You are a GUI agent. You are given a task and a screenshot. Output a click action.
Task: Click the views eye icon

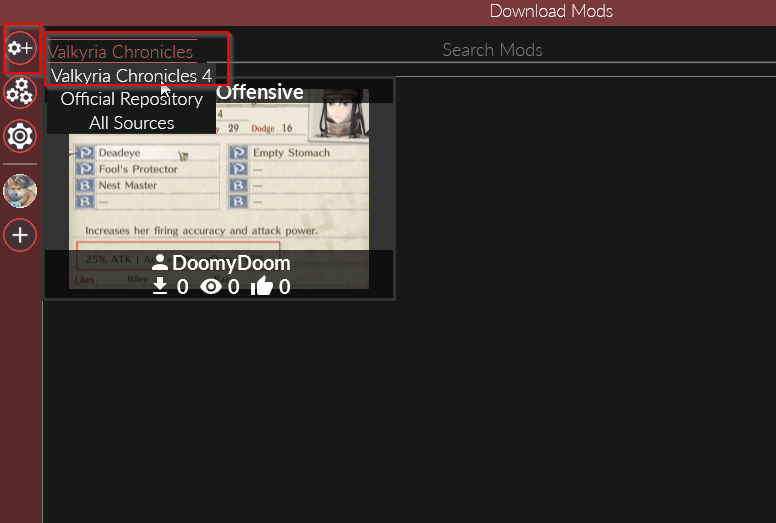pyautogui.click(x=211, y=286)
